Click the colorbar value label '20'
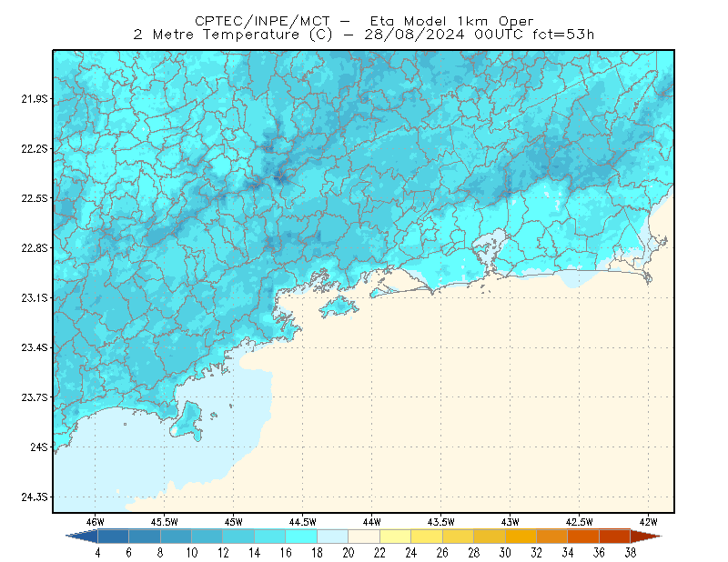This screenshot has height=562, width=728. (x=349, y=553)
